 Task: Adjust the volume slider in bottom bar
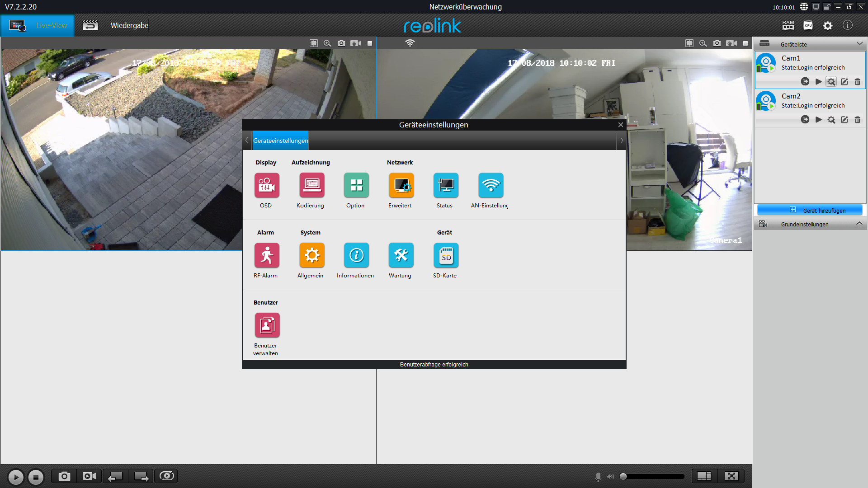coord(653,476)
